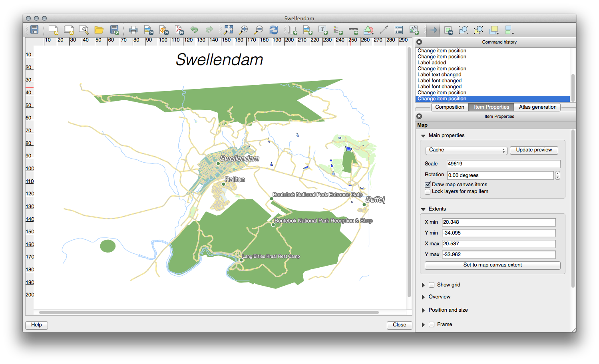Click the Scale input field
The width and height of the screenshot is (599, 364).
click(503, 164)
